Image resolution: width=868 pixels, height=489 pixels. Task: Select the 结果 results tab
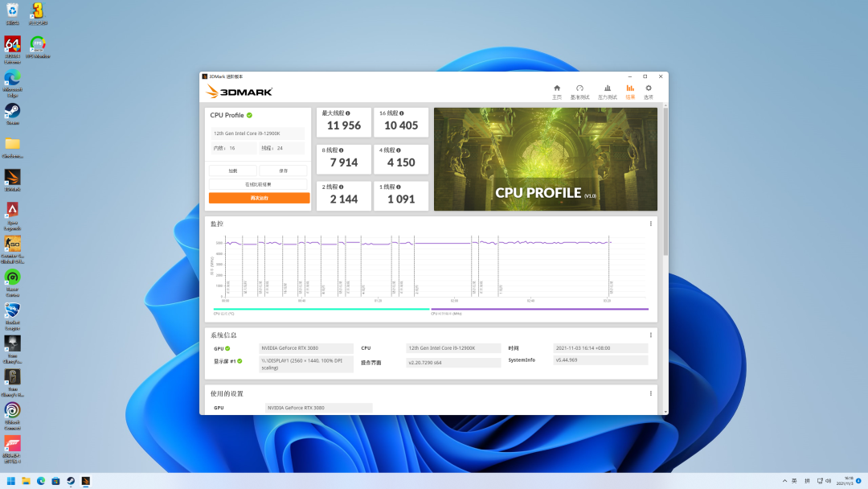[630, 92]
